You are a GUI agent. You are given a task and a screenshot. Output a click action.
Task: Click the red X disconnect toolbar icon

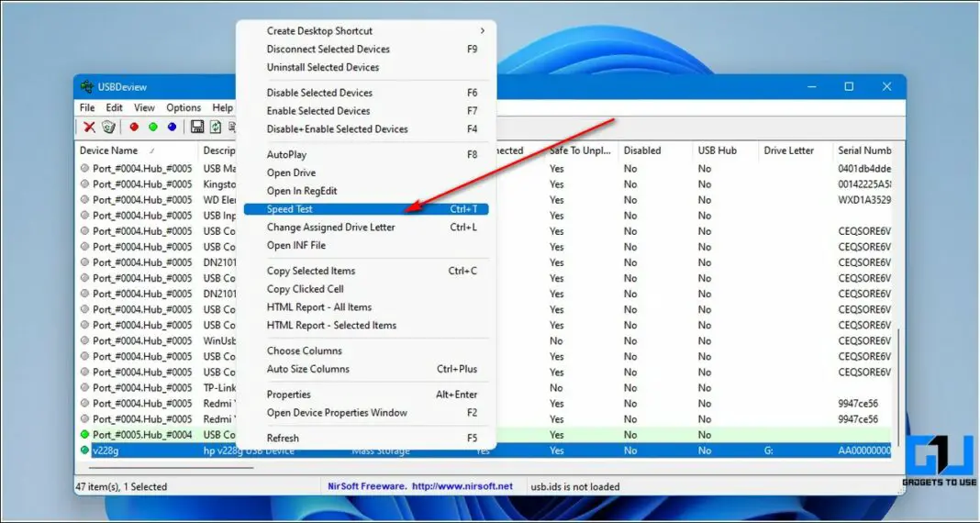89,128
